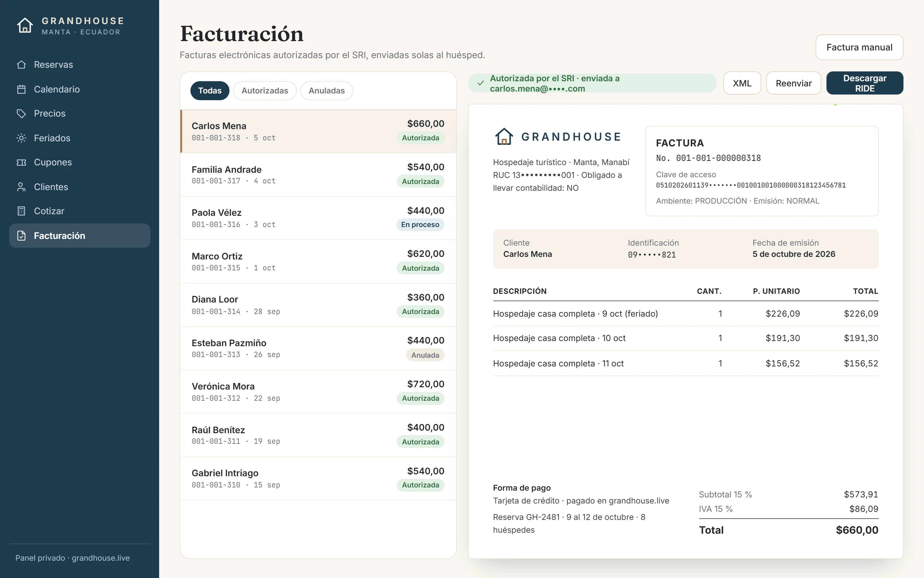Click the Precios tag icon
The image size is (924, 578).
pyautogui.click(x=21, y=114)
